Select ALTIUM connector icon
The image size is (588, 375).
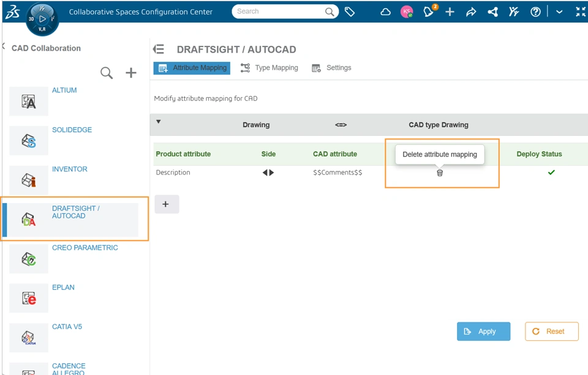[x=29, y=101]
